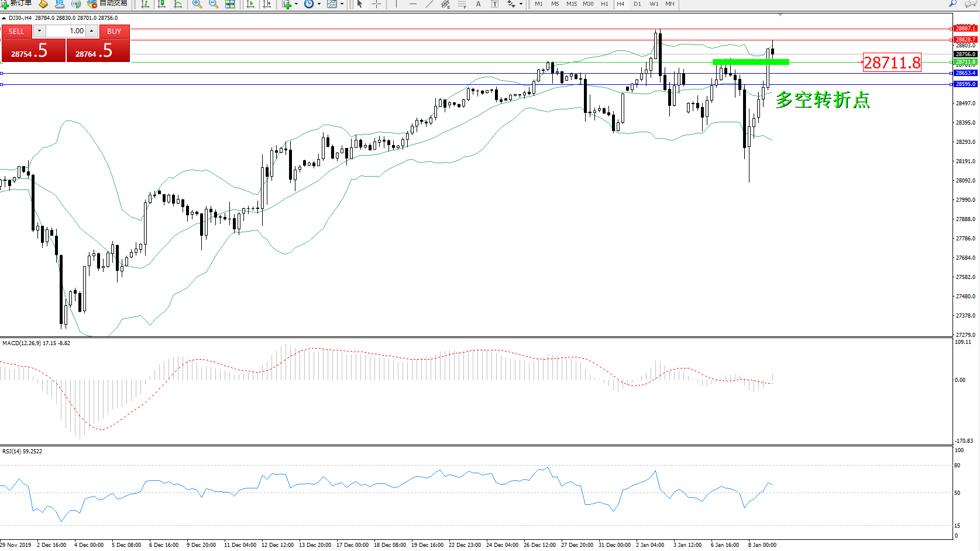Screen dimensions: 980x551
Task: Switch to the M15 timeframe
Action: click(x=571, y=4)
